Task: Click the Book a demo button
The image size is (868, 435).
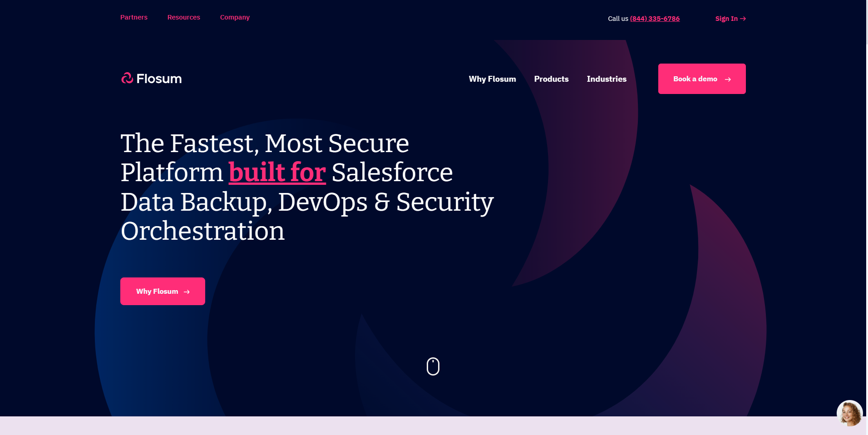Action: (x=702, y=79)
